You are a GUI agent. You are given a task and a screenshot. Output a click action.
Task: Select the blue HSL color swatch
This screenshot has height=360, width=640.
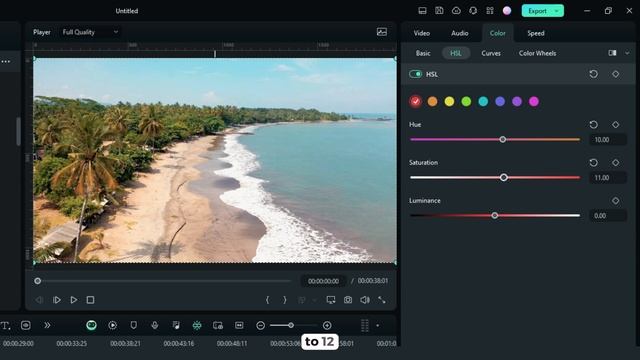click(x=500, y=101)
